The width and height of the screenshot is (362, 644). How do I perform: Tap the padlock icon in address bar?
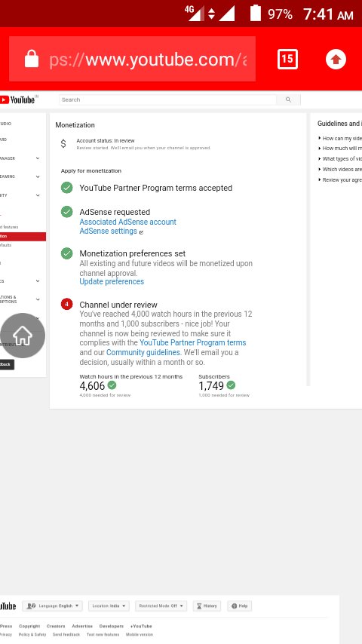[x=32, y=59]
